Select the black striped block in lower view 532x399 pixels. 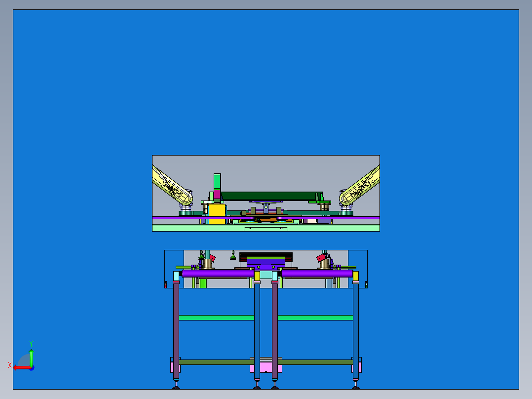click(x=266, y=256)
